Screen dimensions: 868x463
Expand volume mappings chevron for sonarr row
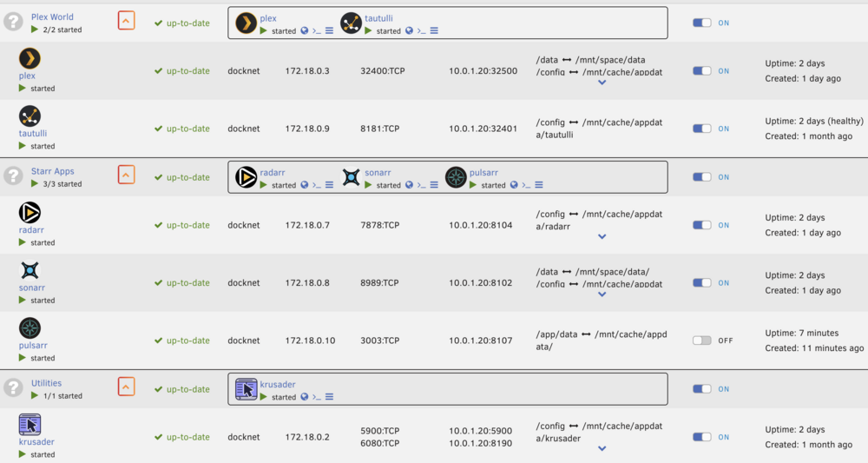602,294
